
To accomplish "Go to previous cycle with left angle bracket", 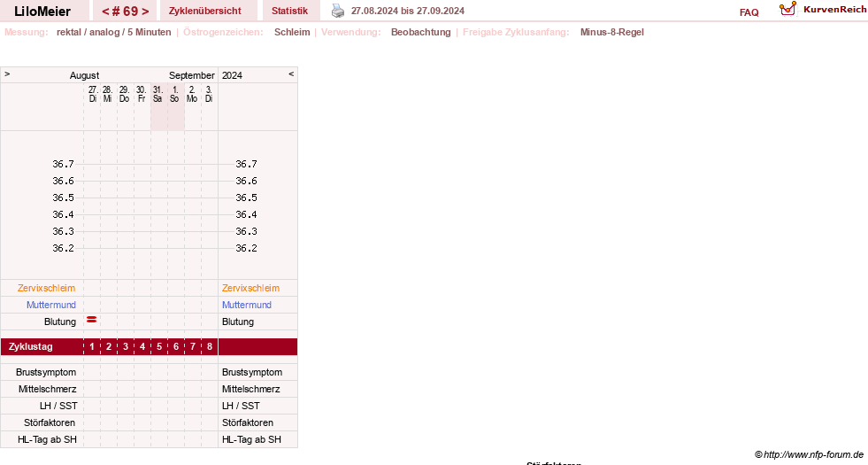I will [105, 12].
